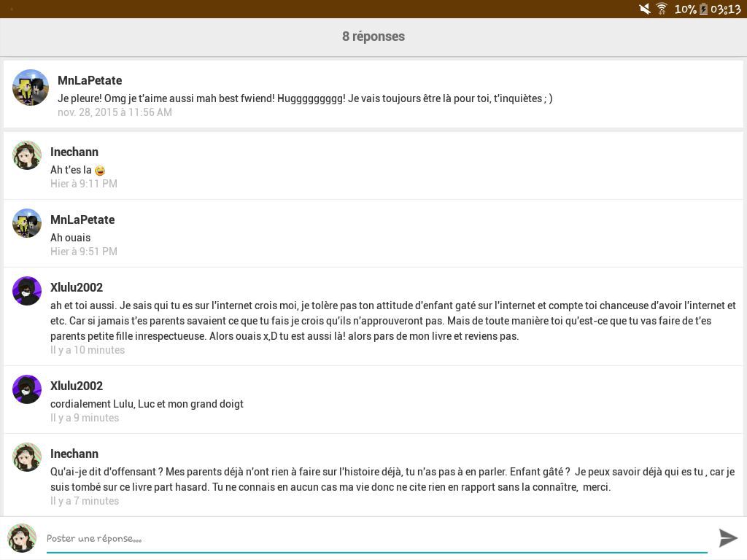Open the MnLaPetate username in the top comment
This screenshot has width=747, height=560.
(x=90, y=80)
